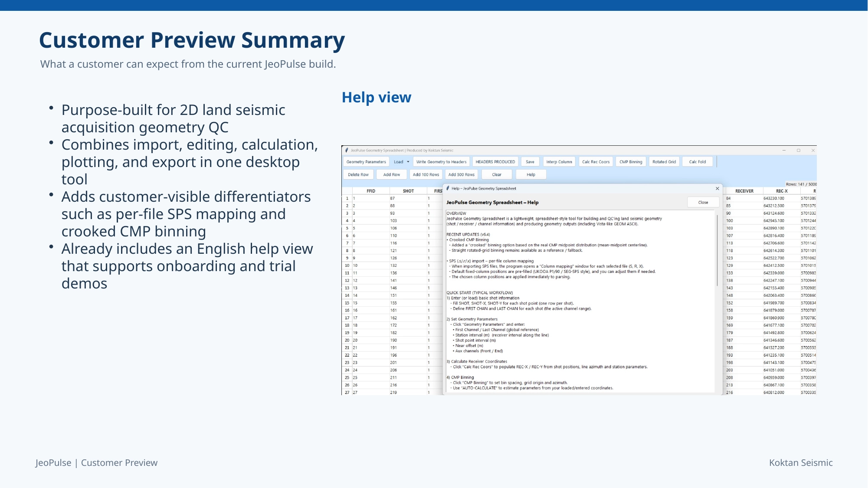Click REC-X cell 643230.100

(x=782, y=198)
